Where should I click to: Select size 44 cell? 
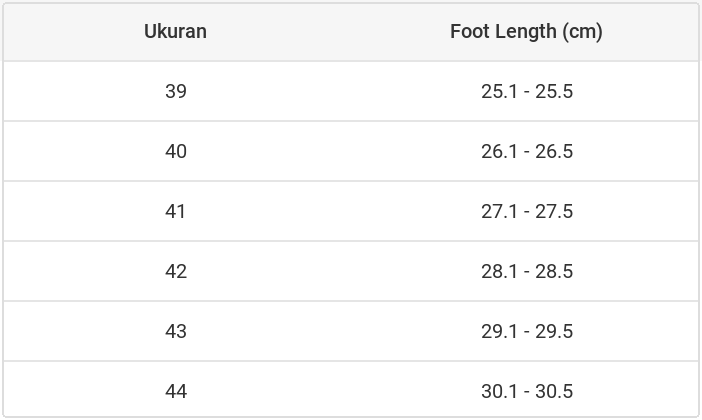point(175,391)
